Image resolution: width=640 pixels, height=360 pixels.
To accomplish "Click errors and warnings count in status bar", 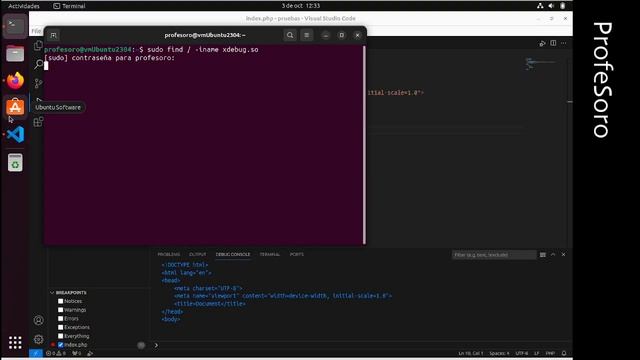I will (x=56, y=353).
